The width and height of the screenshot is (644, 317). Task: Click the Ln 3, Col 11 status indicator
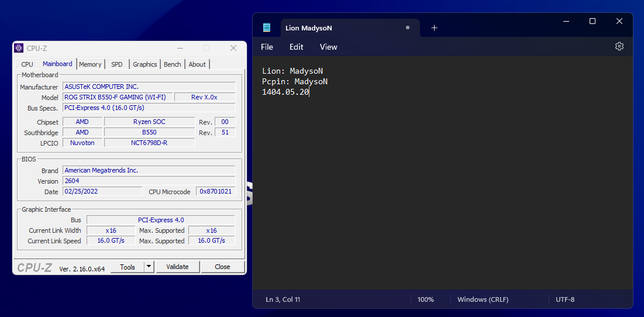click(x=283, y=299)
